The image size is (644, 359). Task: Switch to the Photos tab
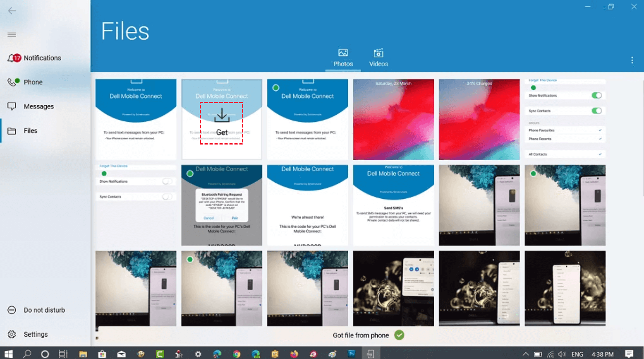[x=343, y=58]
